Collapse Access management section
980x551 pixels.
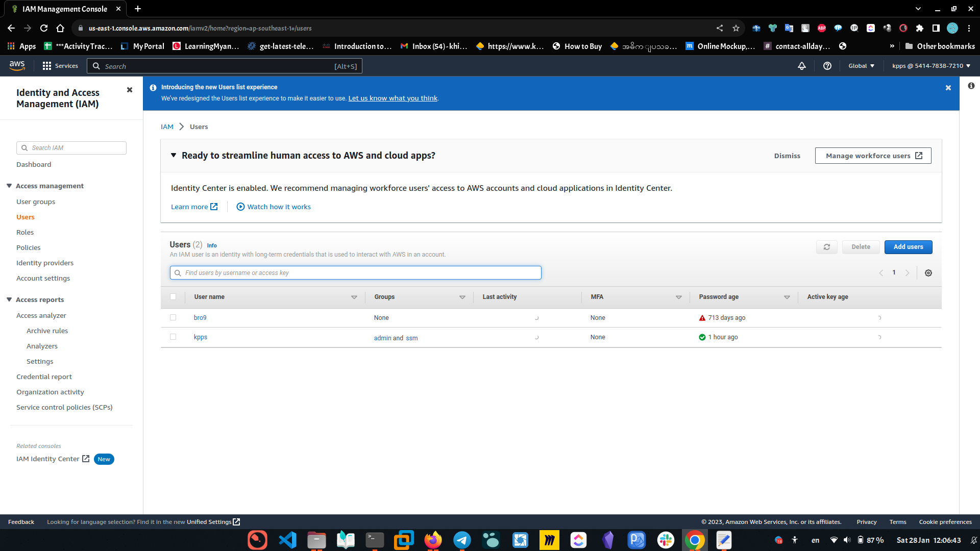9,186
